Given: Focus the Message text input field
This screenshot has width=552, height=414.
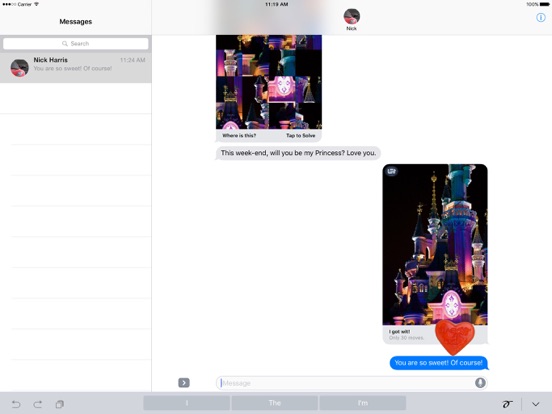Looking at the screenshot, I should coord(351,383).
